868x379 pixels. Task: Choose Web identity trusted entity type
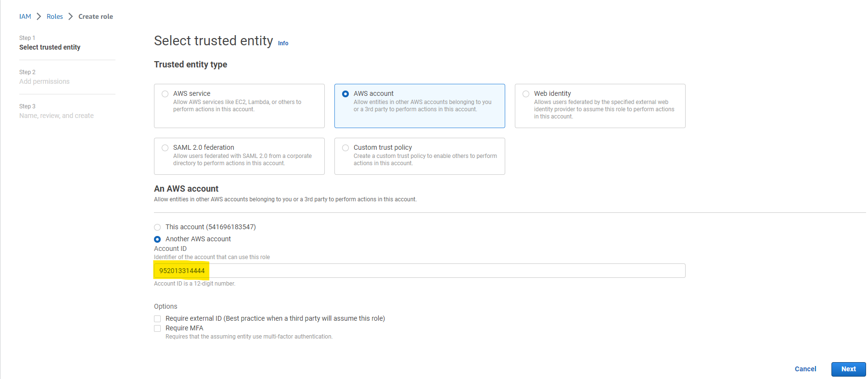526,94
